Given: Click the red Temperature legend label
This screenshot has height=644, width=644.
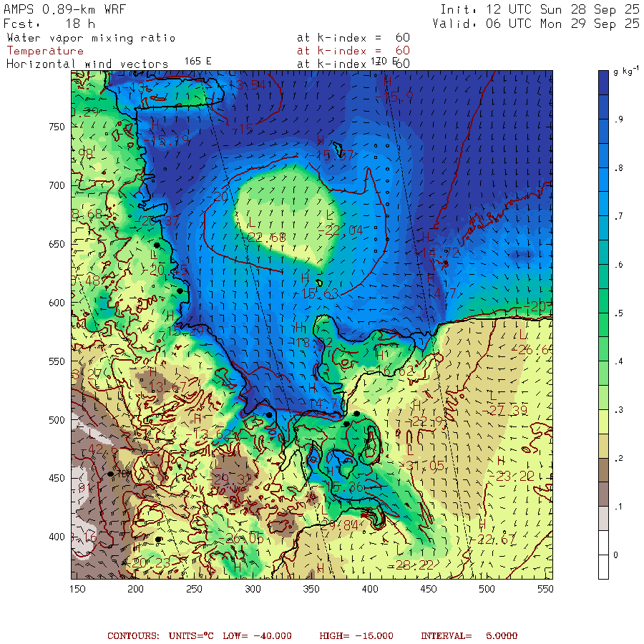Looking at the screenshot, I should point(45,51).
